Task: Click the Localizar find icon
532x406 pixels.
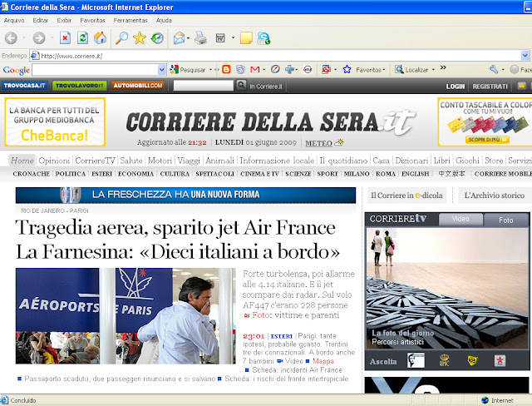Action: point(399,69)
